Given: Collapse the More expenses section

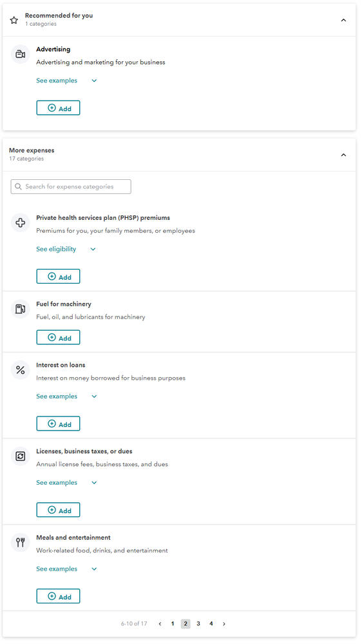Looking at the screenshot, I should [343, 155].
